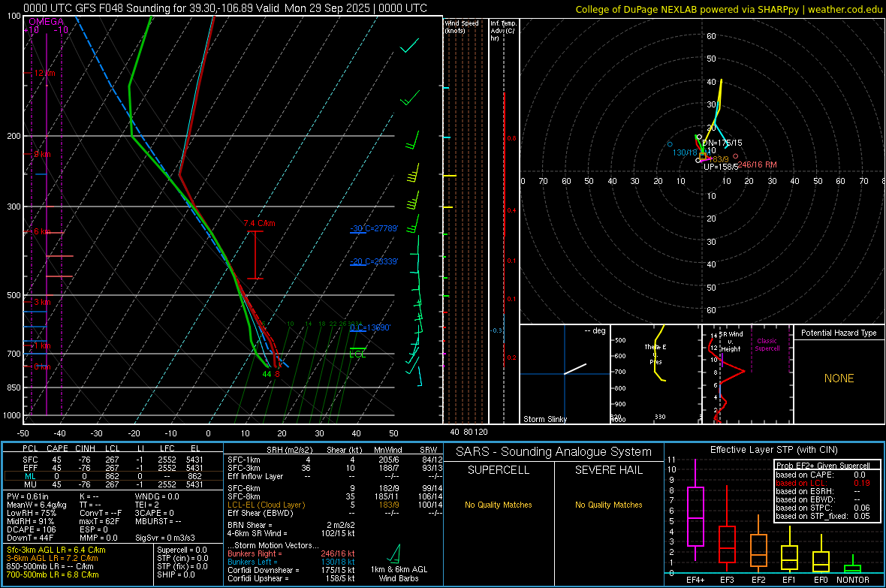Click the Corfidi Downshear = 175/15 kt line

[291, 570]
